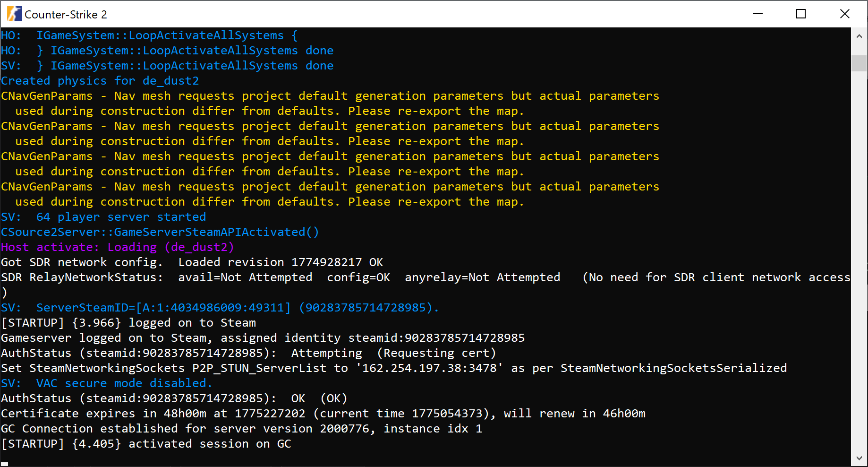Screen dimensions: 868x467
Task: Click the '64 player server started' line
Action: point(103,217)
